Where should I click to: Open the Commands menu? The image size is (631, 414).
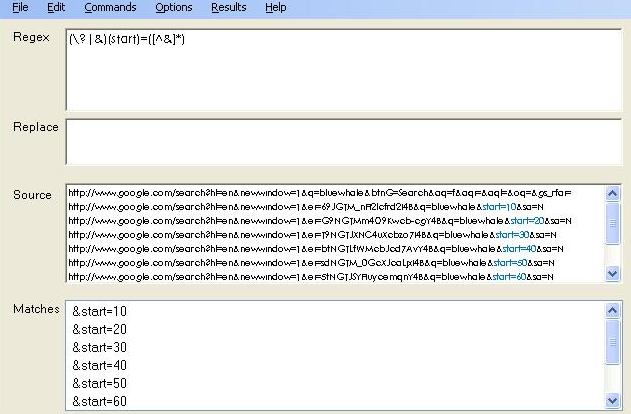[110, 7]
